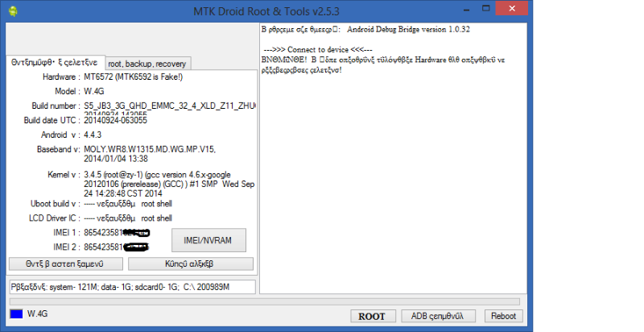Click the build number S5_JB3_3G_QHD value
Viewport: 644px width, 332px height.
(169, 106)
